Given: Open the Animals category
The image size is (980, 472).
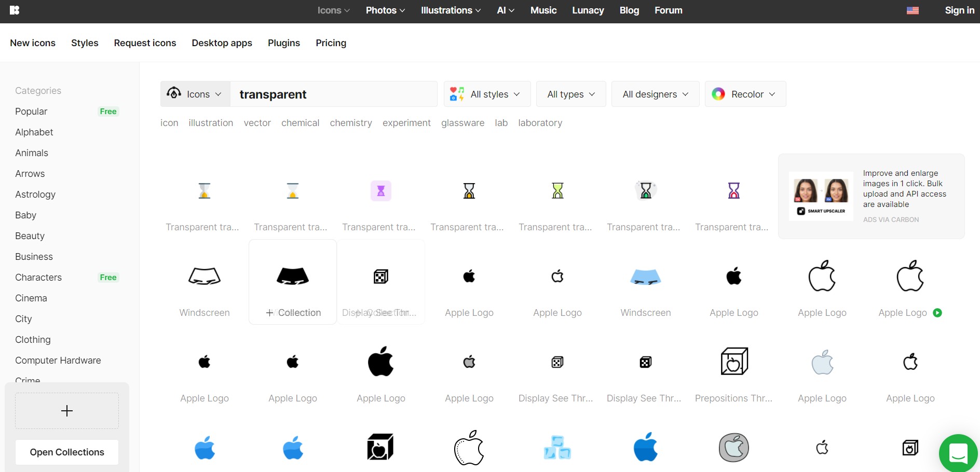Looking at the screenshot, I should pyautogui.click(x=32, y=153).
